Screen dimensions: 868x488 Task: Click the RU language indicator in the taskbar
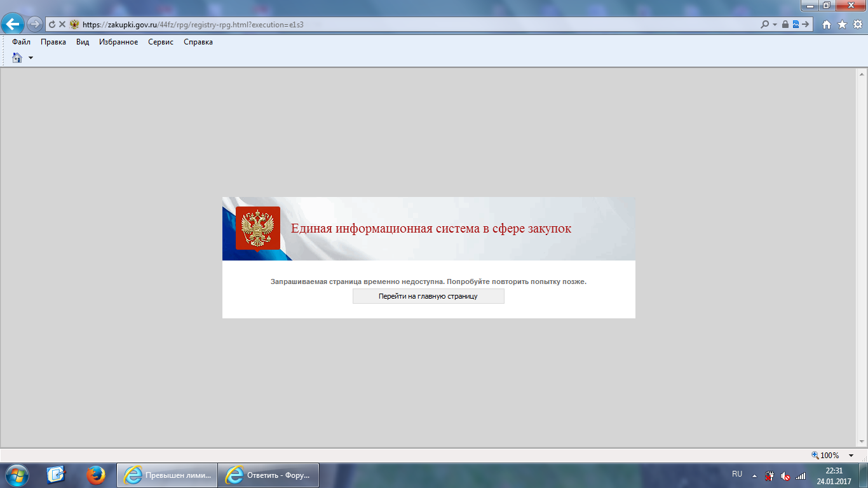pyautogui.click(x=737, y=474)
